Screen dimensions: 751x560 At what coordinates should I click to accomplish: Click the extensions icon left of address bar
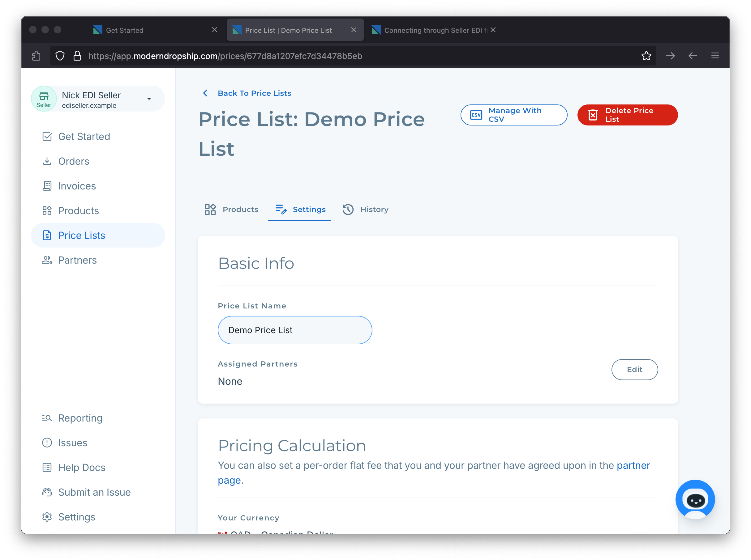tap(36, 56)
